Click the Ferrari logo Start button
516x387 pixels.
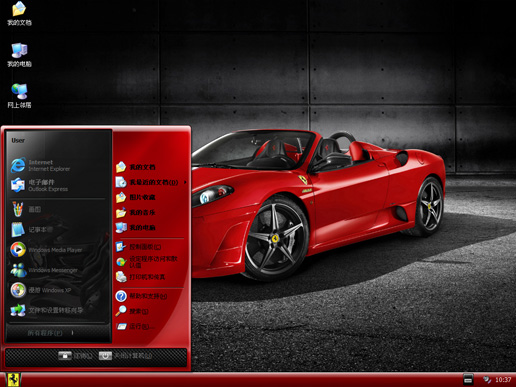coord(13,380)
